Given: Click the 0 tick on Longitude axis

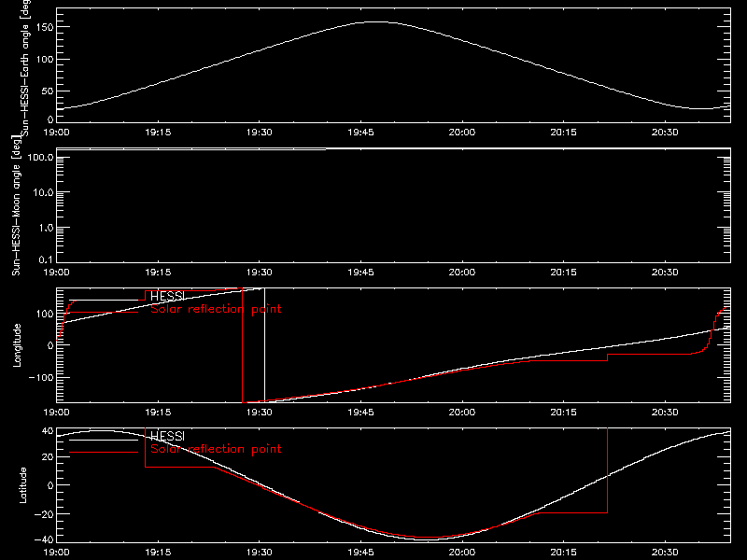Looking at the screenshot, I should 50,345.
